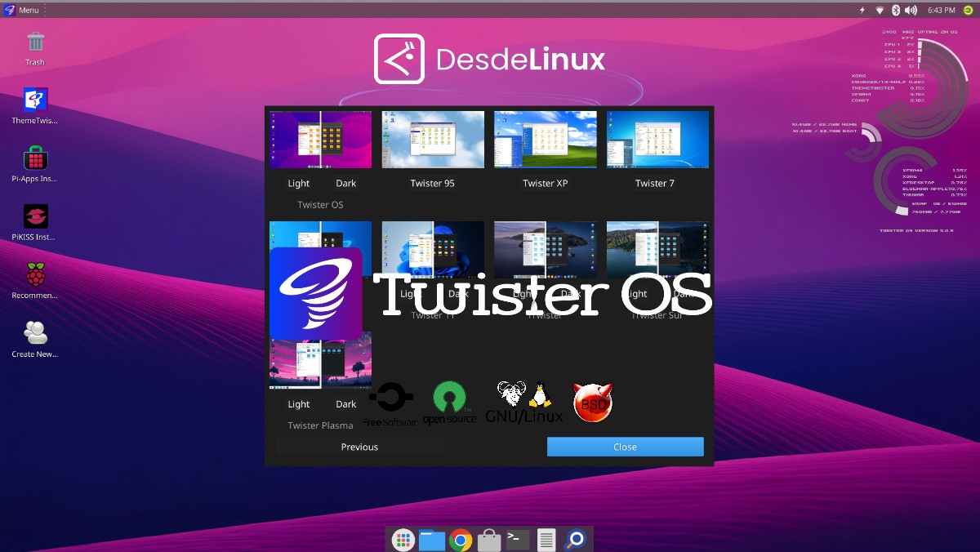This screenshot has height=552, width=980.
Task: Click the green logout icon in panel
Action: pyautogui.click(x=968, y=10)
